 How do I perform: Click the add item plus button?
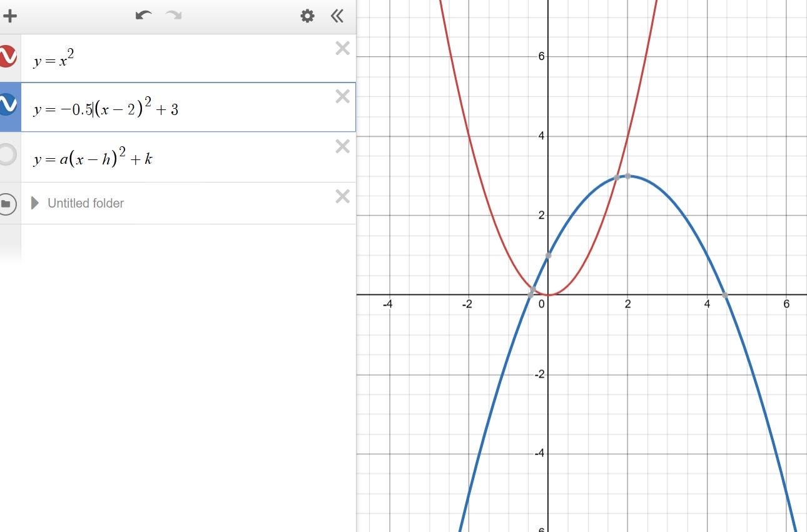click(x=9, y=16)
